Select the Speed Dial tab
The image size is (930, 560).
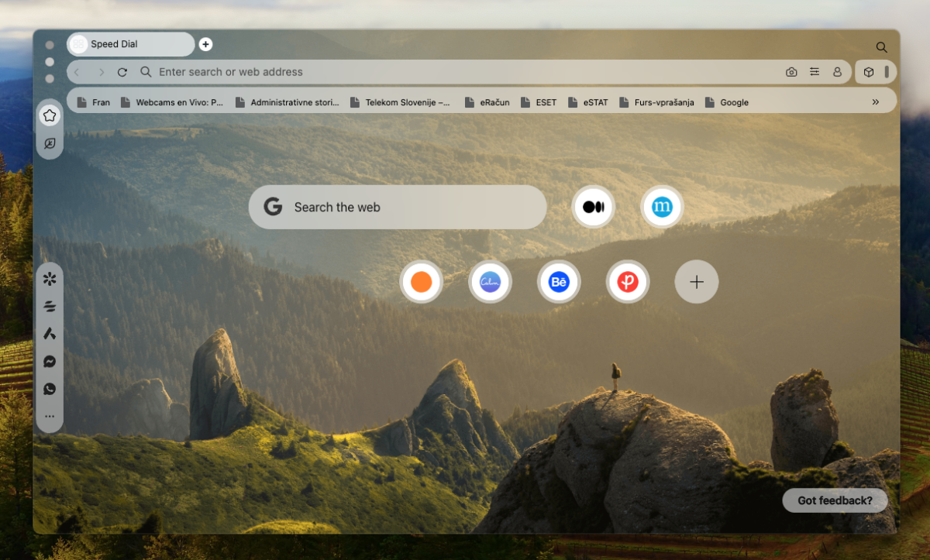(x=131, y=44)
